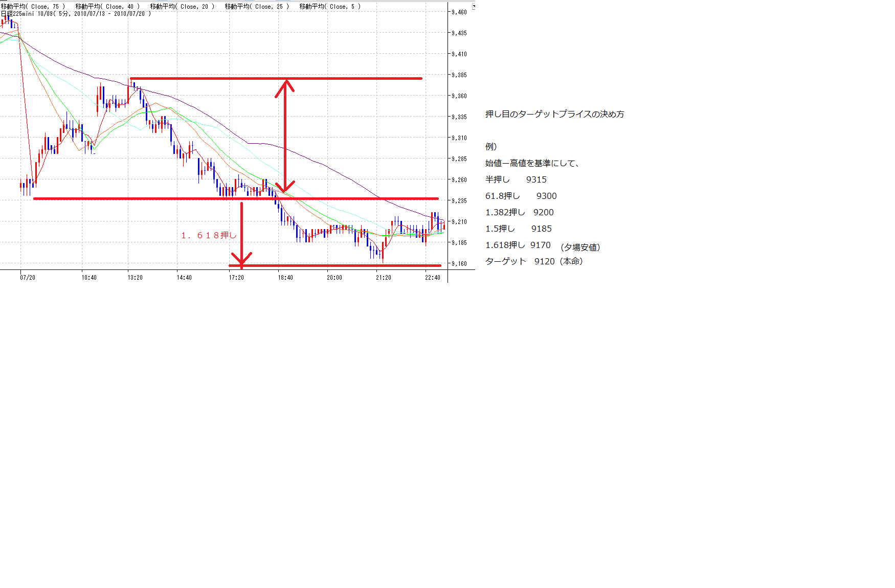
Task: Click the ターゲット 9120 (本命) text line
Action: coord(533,261)
